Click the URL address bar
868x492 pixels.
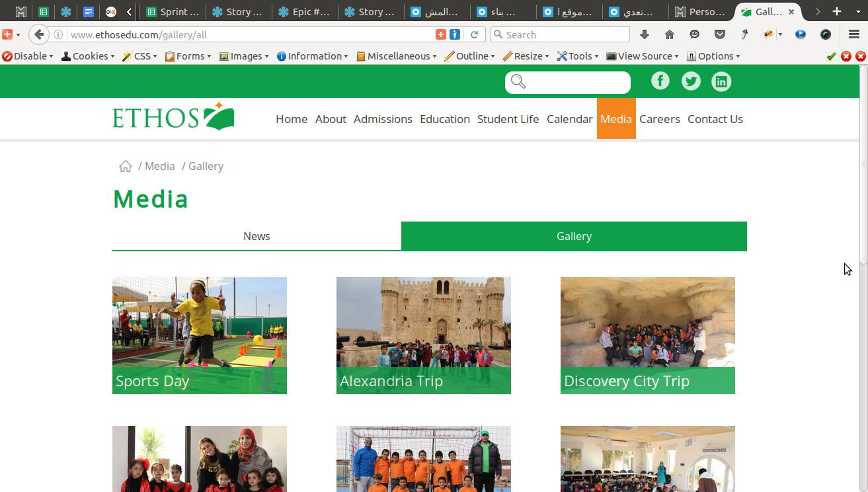click(250, 34)
